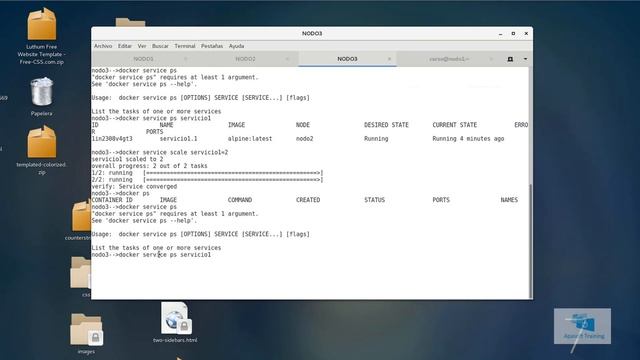
Task: Close the curso@nodo1 tab
Action: pos(491,59)
